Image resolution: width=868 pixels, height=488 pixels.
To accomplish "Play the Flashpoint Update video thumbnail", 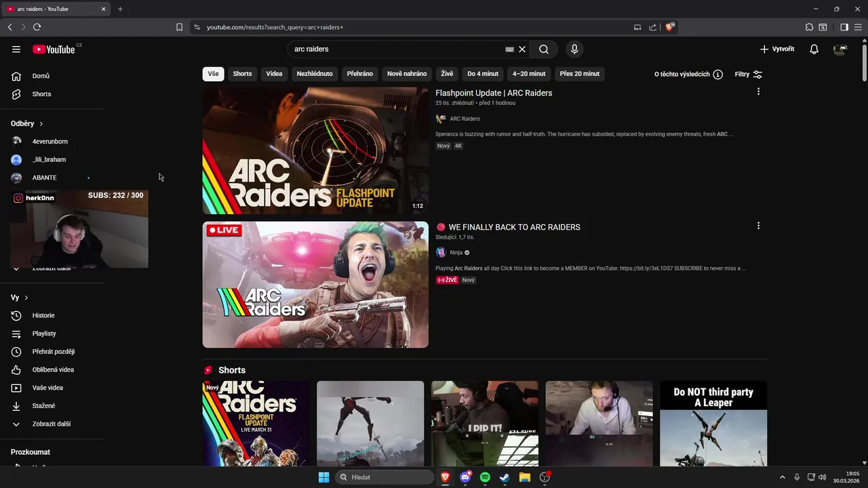I will point(315,150).
